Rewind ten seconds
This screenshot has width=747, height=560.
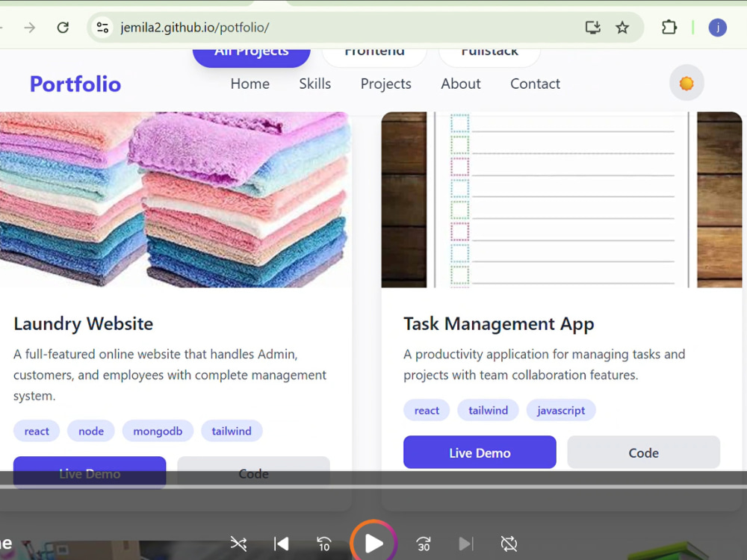point(324,544)
